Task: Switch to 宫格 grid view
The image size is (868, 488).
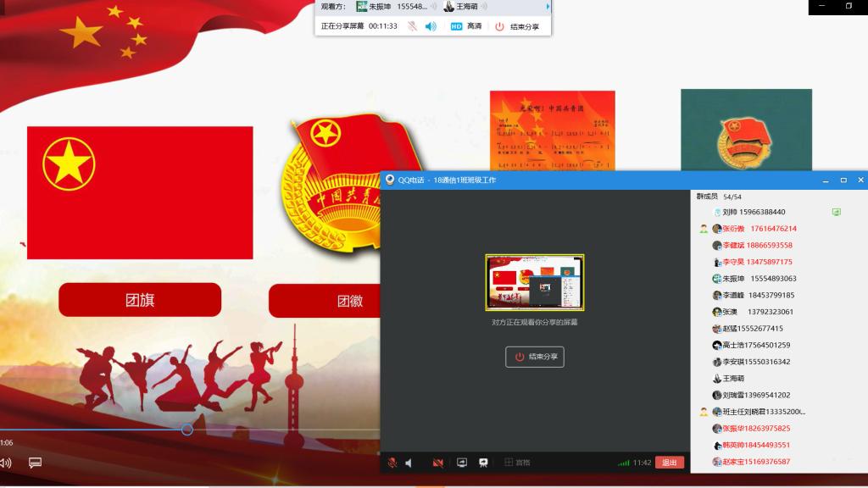Action: [x=517, y=463]
